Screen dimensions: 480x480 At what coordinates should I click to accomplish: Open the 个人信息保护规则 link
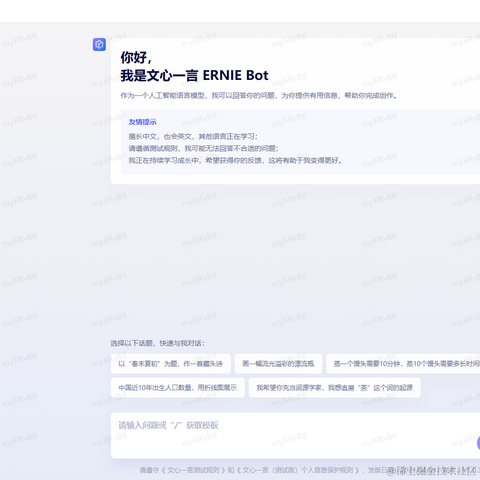(x=298, y=470)
